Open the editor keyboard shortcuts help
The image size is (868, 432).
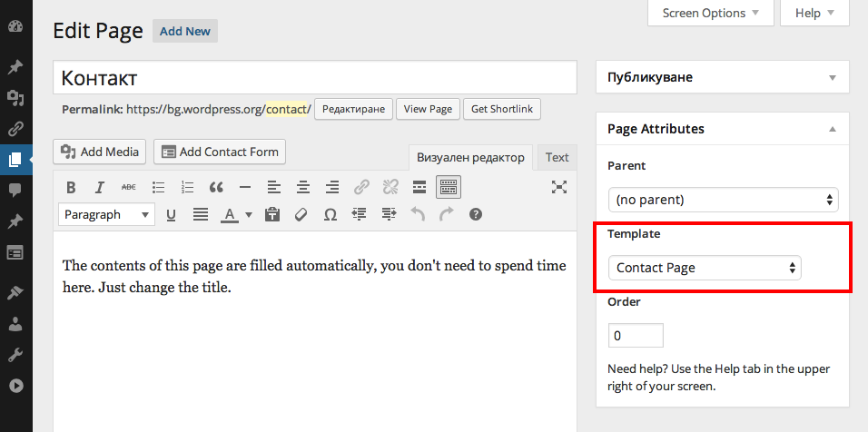tap(475, 214)
